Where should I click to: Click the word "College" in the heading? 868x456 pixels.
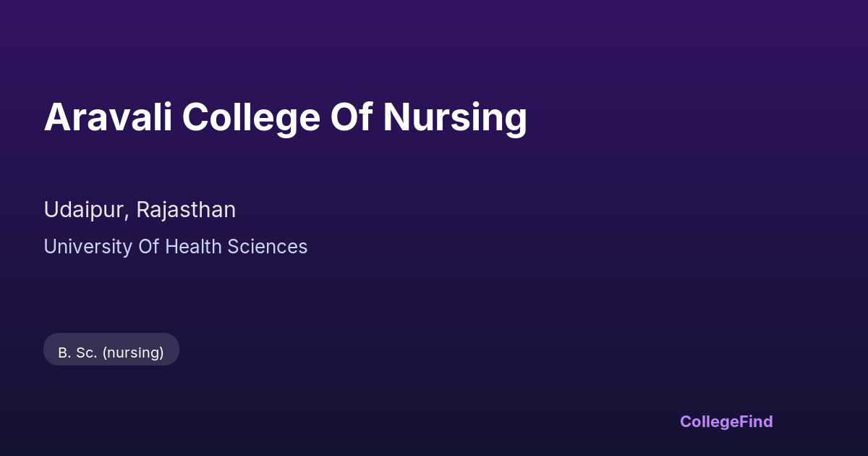coord(251,117)
